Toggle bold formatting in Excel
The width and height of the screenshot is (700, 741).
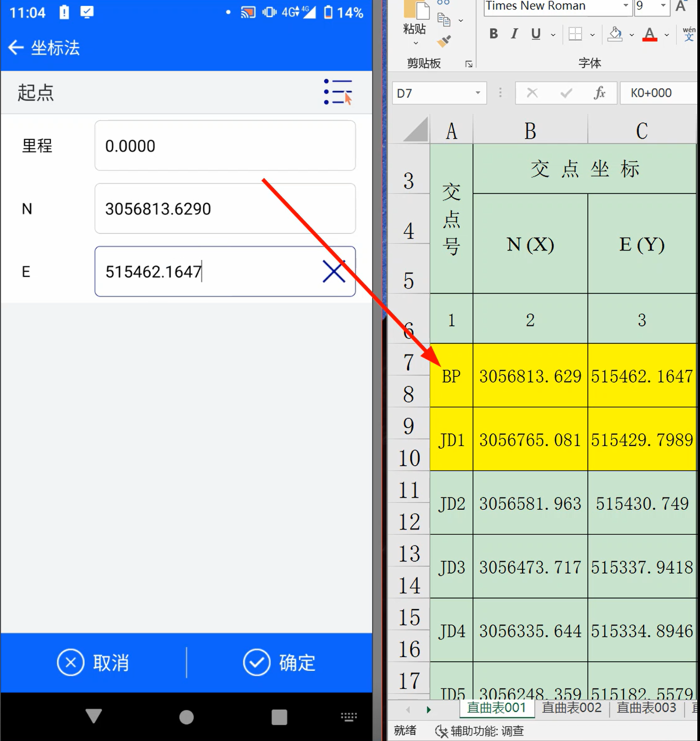494,34
